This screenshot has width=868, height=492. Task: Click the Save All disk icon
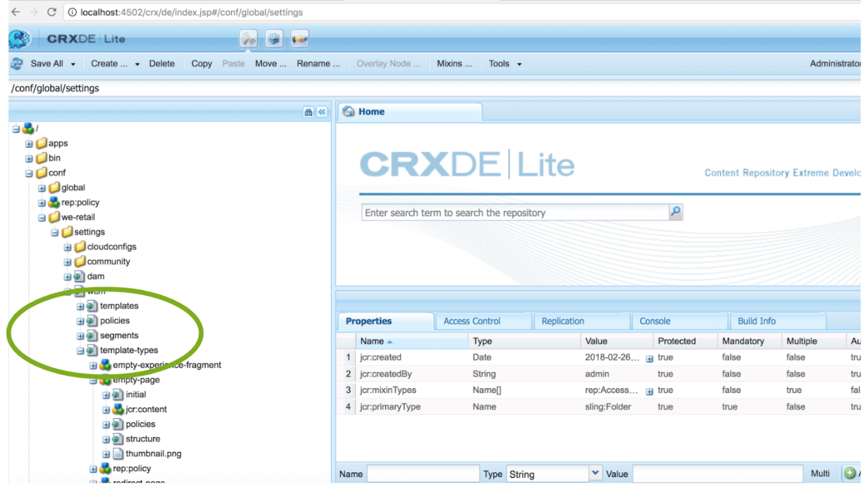(17, 64)
